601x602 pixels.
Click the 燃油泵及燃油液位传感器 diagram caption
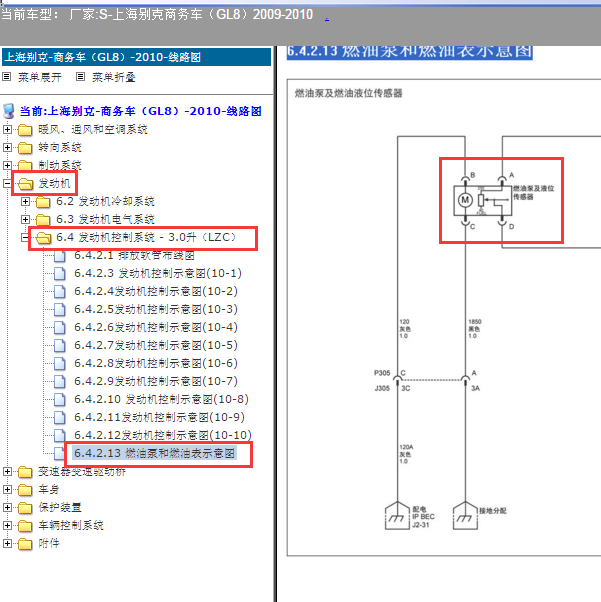point(348,93)
